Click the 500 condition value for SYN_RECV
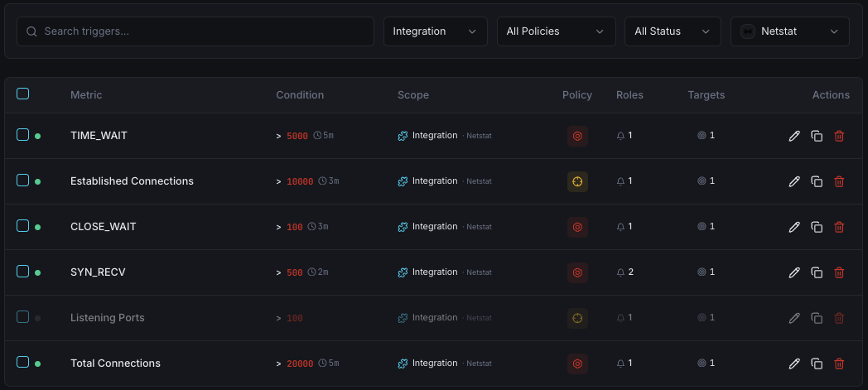Viewport: 868px width, 390px height. click(x=295, y=272)
